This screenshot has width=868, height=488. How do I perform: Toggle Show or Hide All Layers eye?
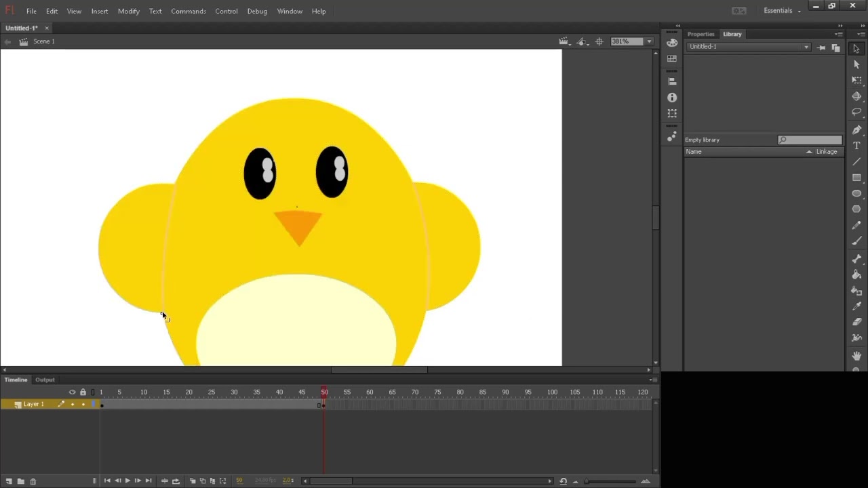[x=72, y=392]
